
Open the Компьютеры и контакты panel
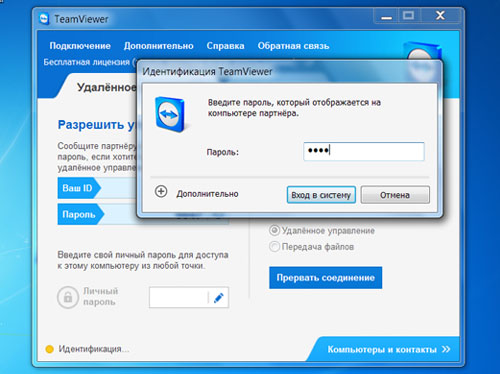point(382,349)
